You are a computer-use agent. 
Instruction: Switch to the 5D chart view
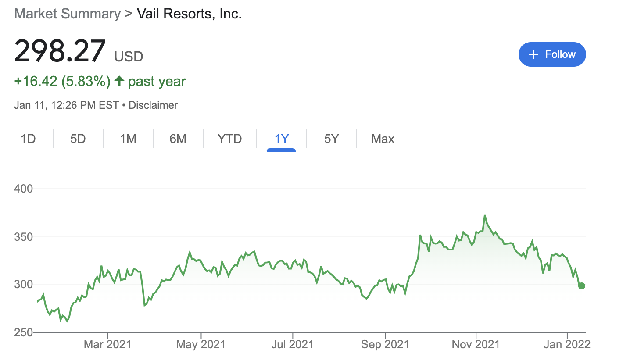tap(78, 139)
